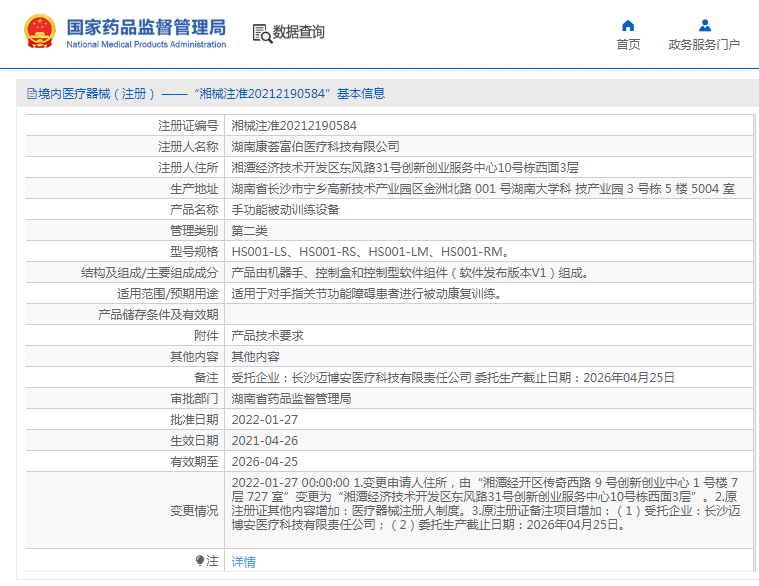Select product name 手功能被动训练设备
This screenshot has width=759, height=586.
(x=285, y=210)
